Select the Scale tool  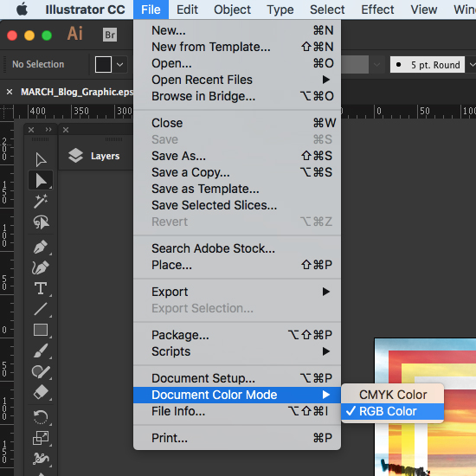[41, 438]
